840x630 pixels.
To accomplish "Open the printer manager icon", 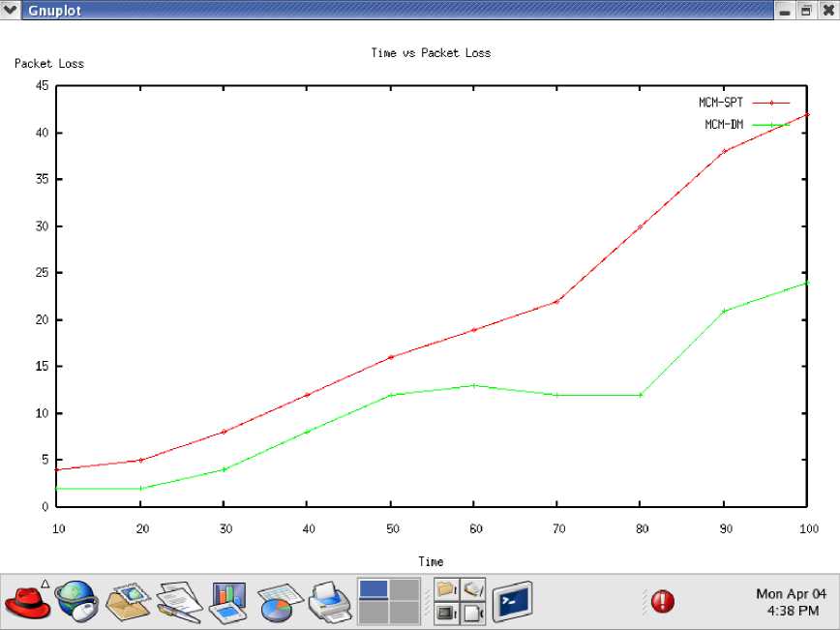I will pyautogui.click(x=329, y=602).
